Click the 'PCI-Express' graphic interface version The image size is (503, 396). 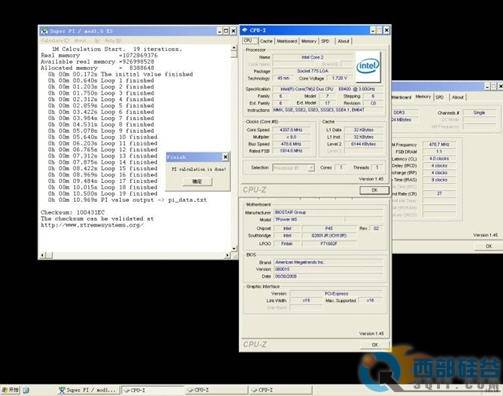point(337,294)
